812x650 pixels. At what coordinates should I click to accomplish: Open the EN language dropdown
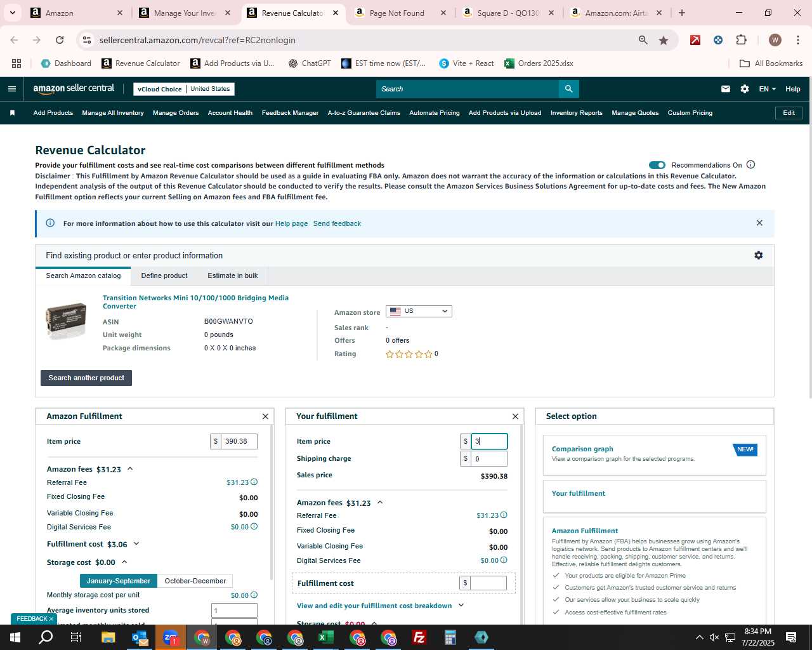pyautogui.click(x=767, y=89)
